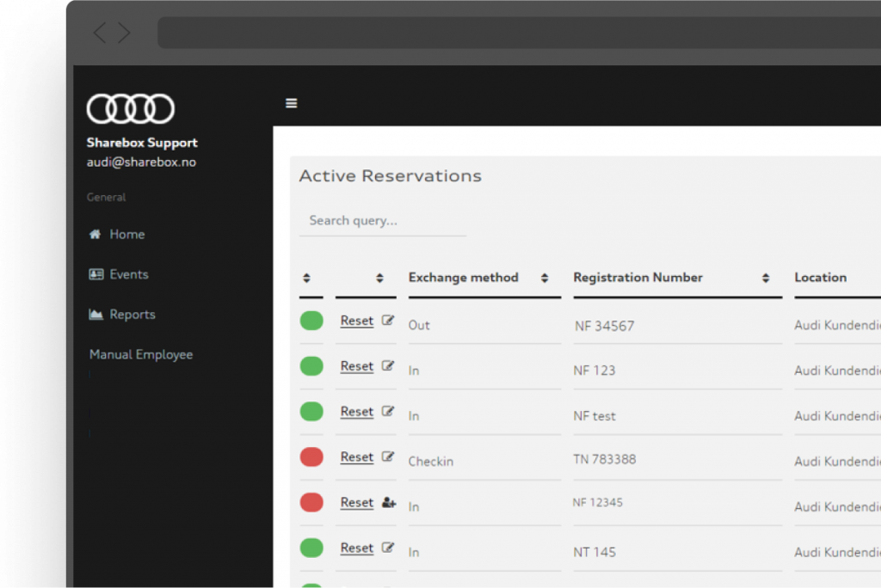Reset the NF test reservation
The width and height of the screenshot is (881, 588).
(357, 412)
